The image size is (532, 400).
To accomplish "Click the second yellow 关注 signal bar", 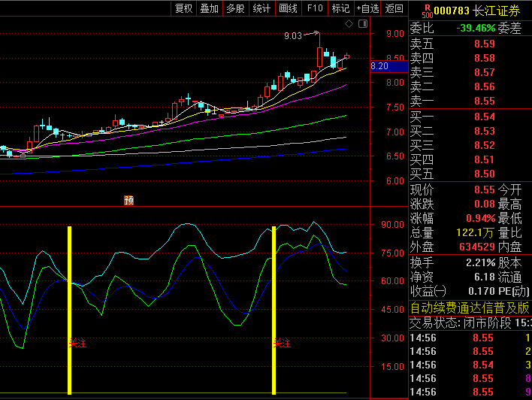I will click(x=274, y=310).
